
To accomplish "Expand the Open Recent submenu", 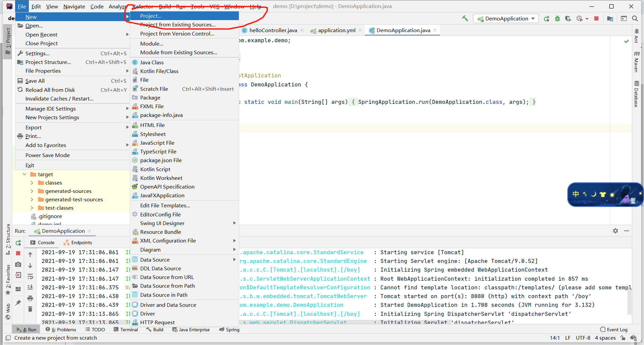I will (72, 35).
